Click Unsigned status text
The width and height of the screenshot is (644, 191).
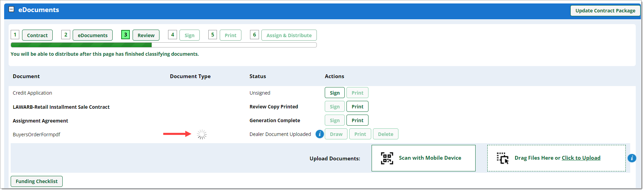pyautogui.click(x=260, y=93)
